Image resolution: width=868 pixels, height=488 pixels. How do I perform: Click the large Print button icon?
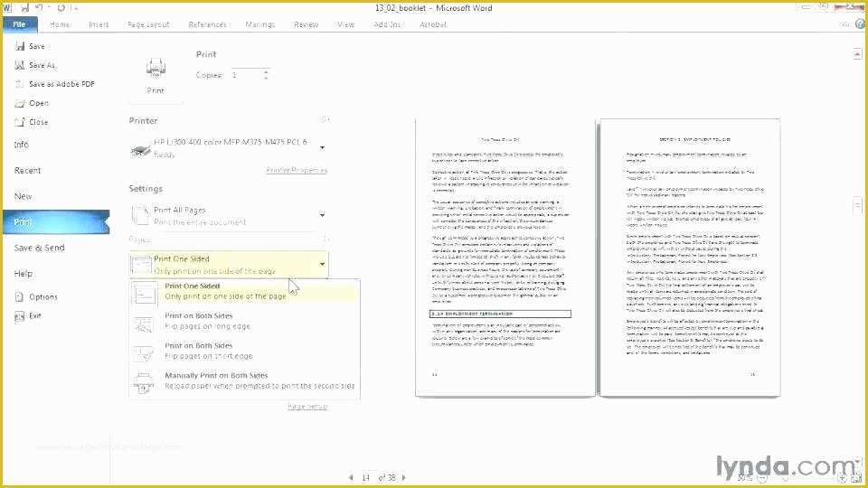point(156,75)
